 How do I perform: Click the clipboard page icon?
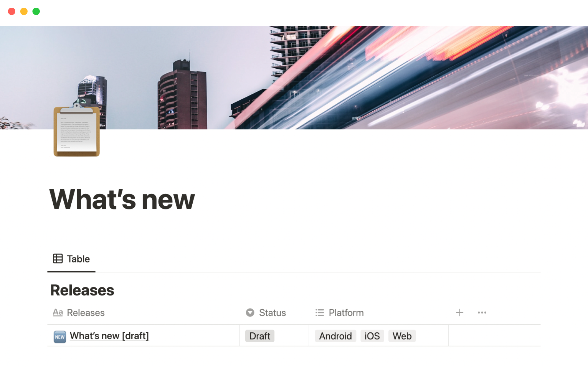click(77, 130)
